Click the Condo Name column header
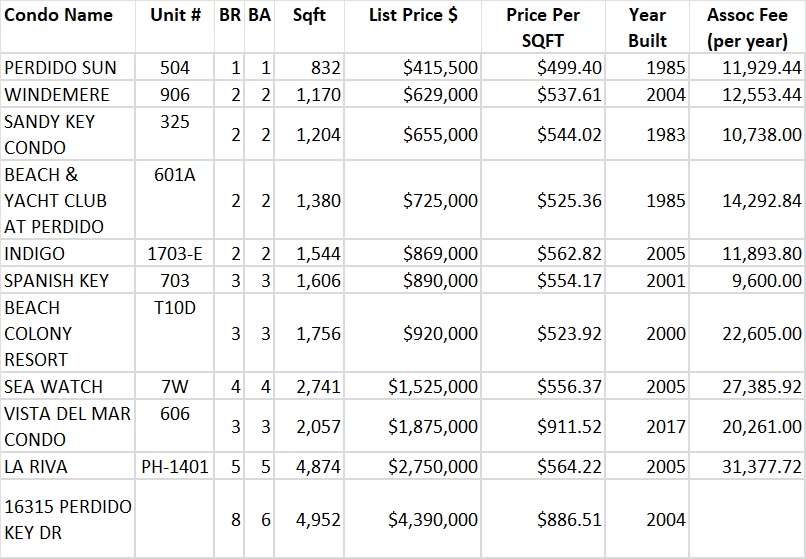 coord(59,16)
